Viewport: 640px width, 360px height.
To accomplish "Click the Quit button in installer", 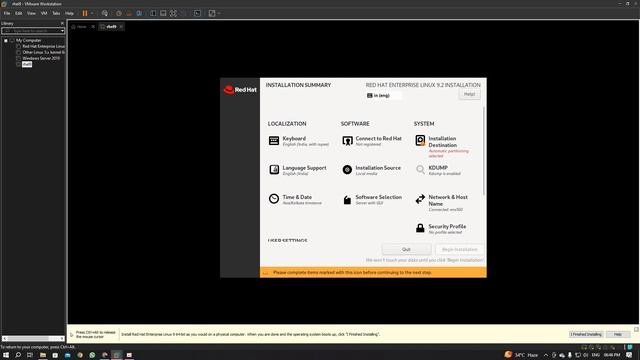I will click(x=406, y=249).
